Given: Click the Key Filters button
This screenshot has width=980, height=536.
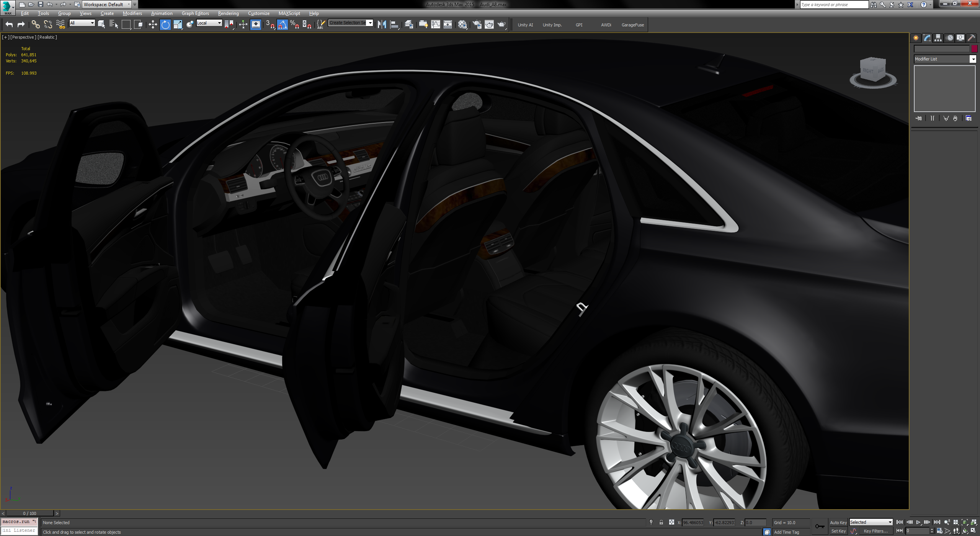Looking at the screenshot, I should pyautogui.click(x=876, y=531).
